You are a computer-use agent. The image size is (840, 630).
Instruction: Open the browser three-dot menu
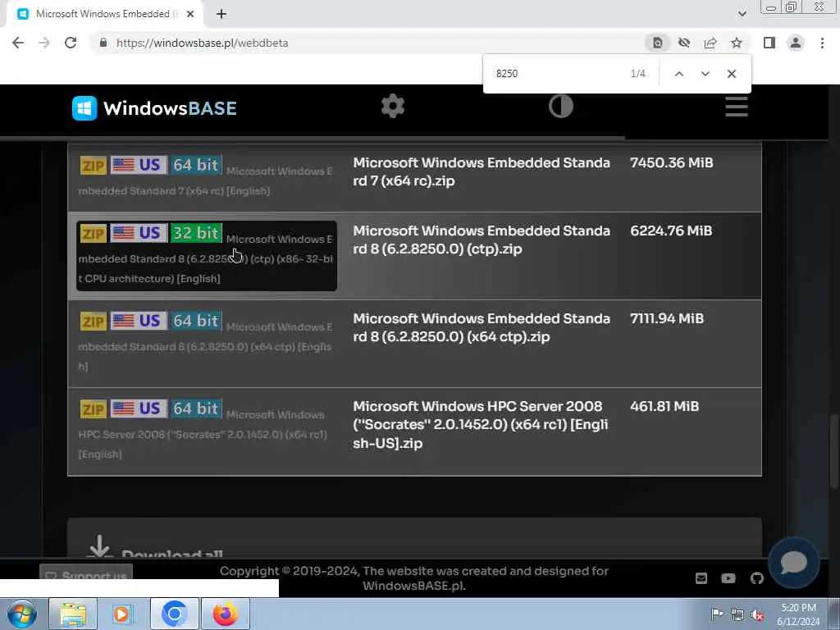point(822,43)
